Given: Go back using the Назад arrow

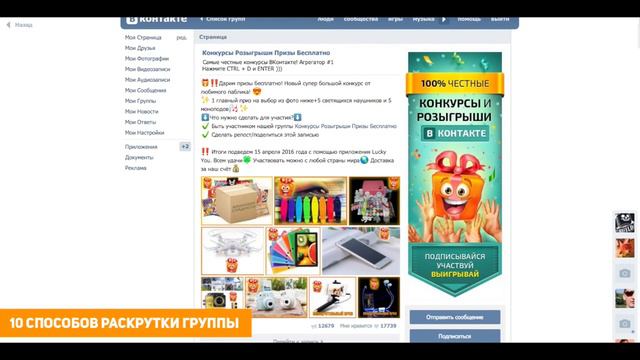Looking at the screenshot, I should click(19, 25).
